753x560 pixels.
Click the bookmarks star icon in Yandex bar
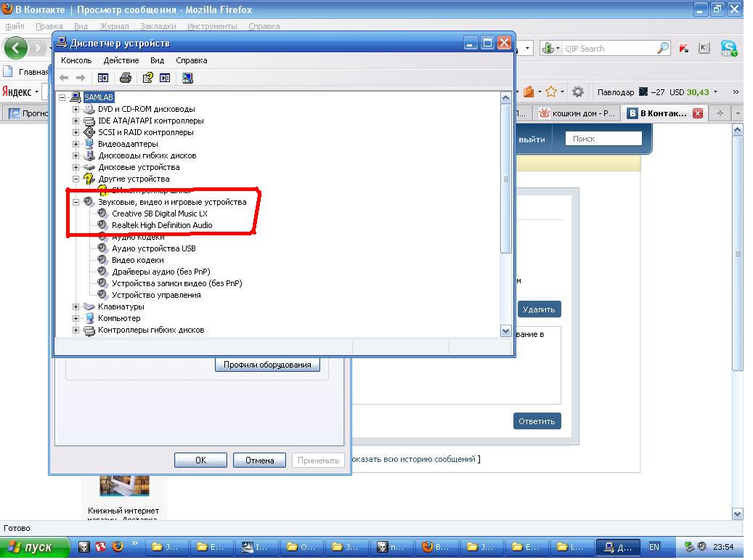(x=551, y=92)
